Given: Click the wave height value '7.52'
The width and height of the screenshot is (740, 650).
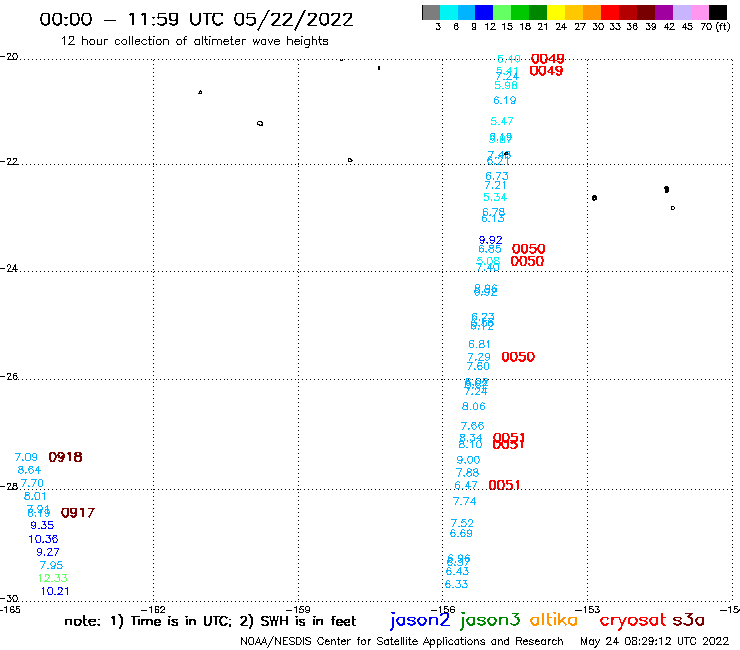Looking at the screenshot, I should click(x=462, y=523).
